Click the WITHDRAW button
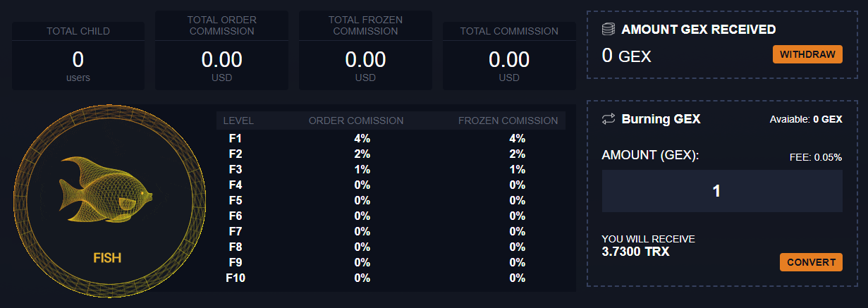The image size is (868, 308). click(807, 55)
